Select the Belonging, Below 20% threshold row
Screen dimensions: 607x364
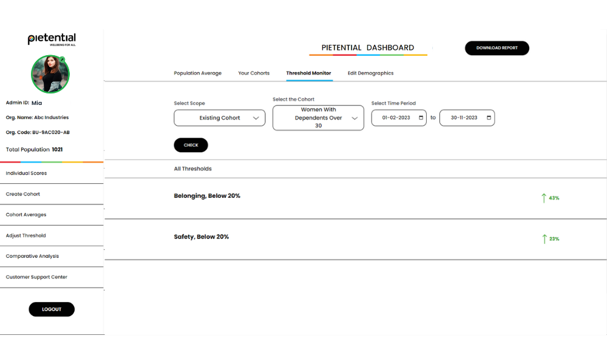[207, 196]
